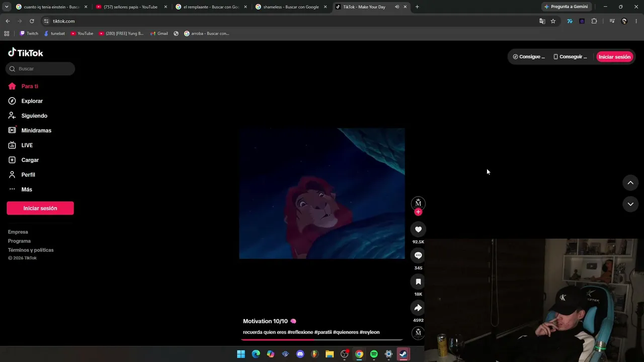Viewport: 644px width, 362px height.
Task: Mute the TikTok tab audio icon
Action: [397, 7]
